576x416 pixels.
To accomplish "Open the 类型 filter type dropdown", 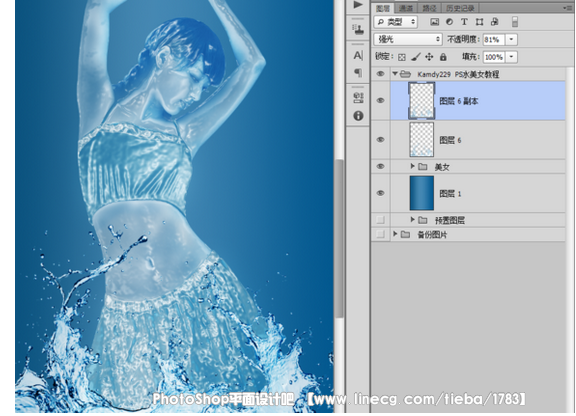I will point(396,22).
